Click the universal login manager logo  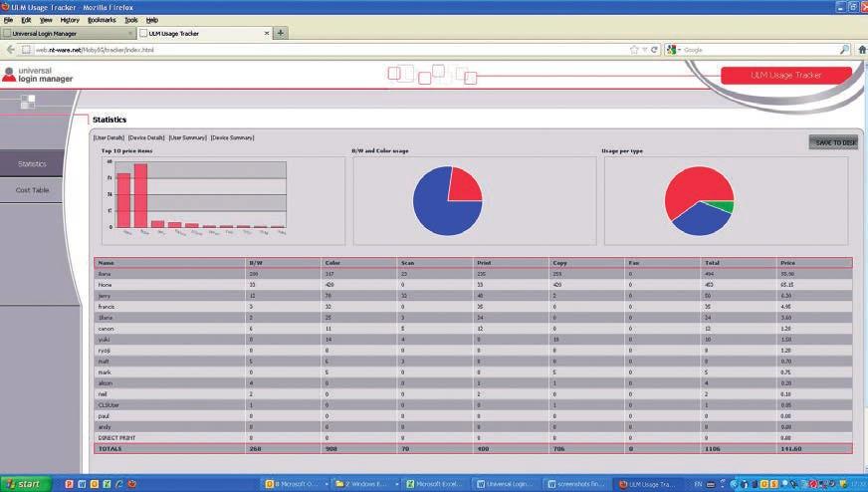click(38, 75)
